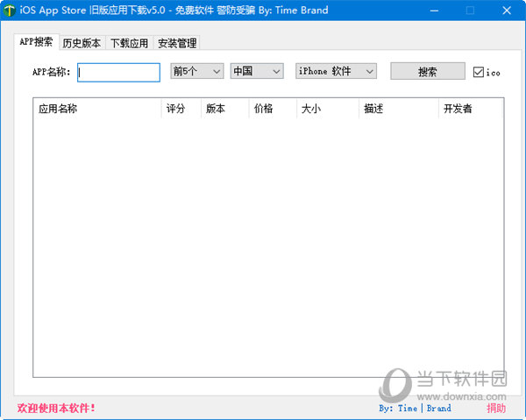
Task: Expand the 前5个 result count dropdown
Action: (197, 71)
